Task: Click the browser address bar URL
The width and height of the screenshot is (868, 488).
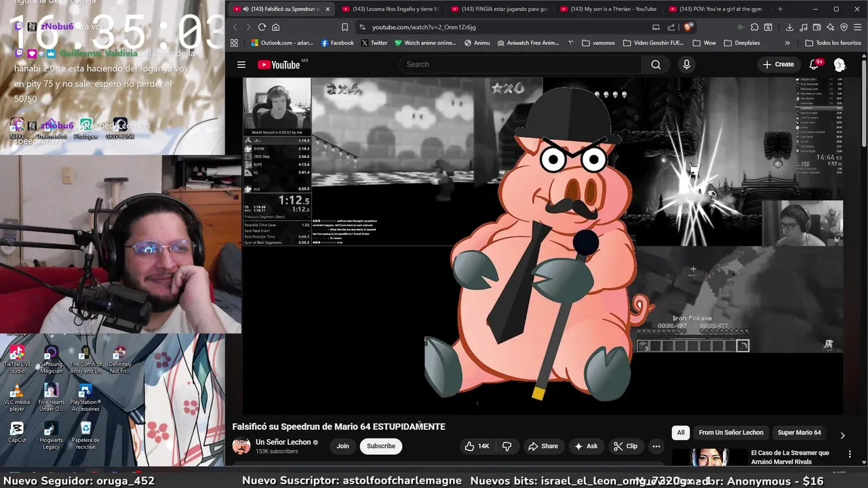Action: click(424, 27)
